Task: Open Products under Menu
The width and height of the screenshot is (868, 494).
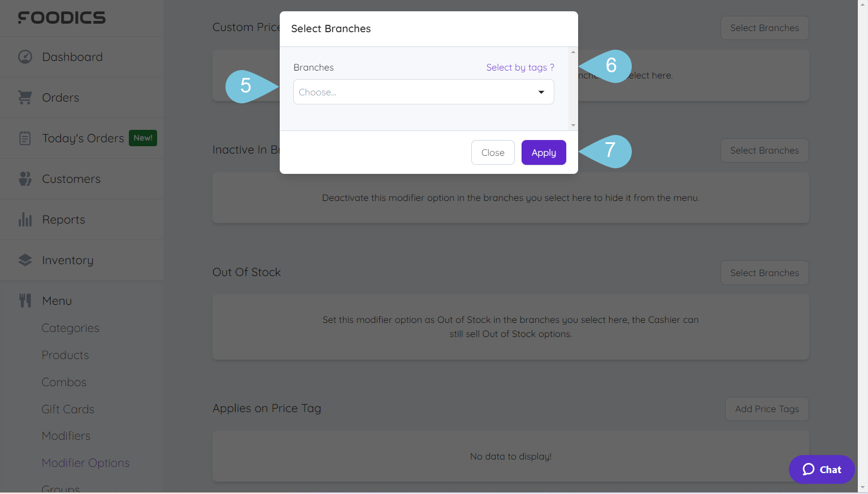Action: click(x=66, y=355)
